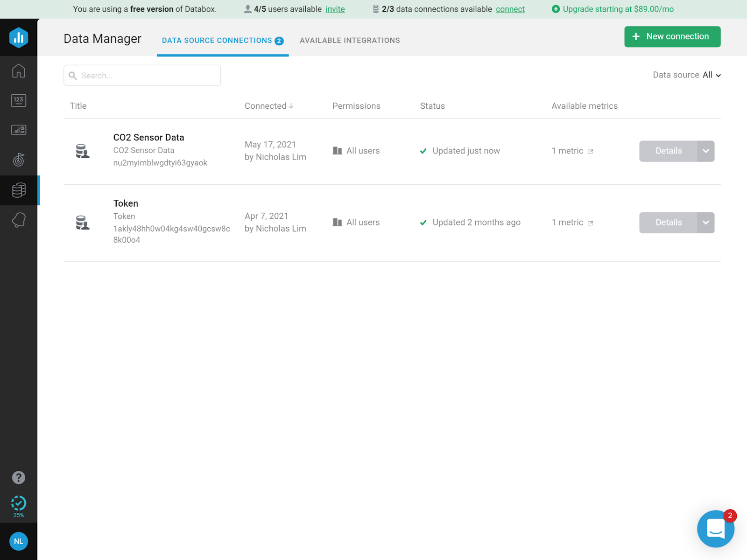Open the Home section in sidebar
This screenshot has width=747, height=560.
(19, 70)
